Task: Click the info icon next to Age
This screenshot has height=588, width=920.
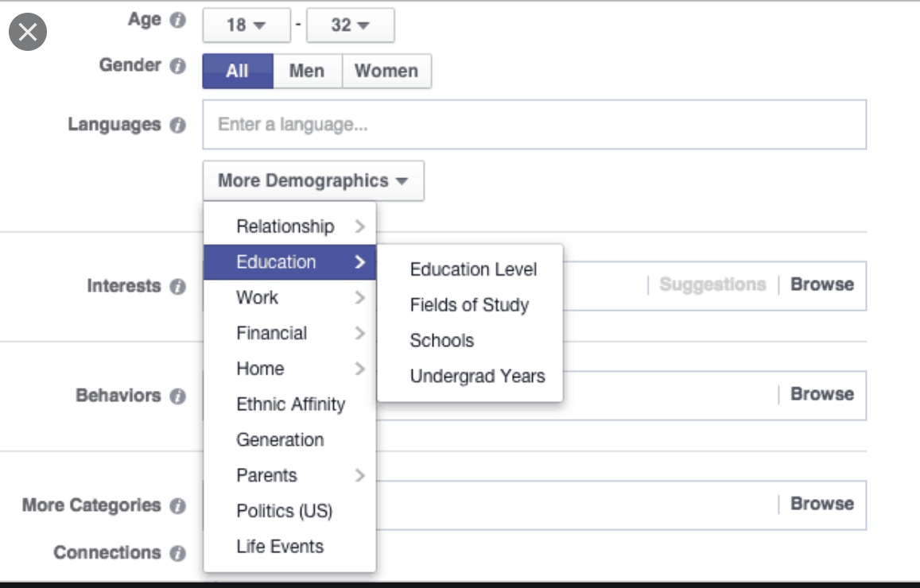Action: point(178,21)
